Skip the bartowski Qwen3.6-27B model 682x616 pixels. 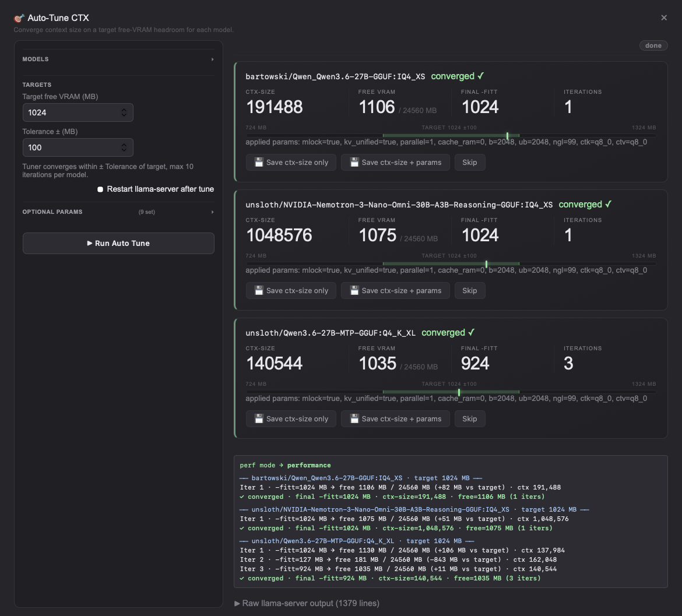click(470, 162)
